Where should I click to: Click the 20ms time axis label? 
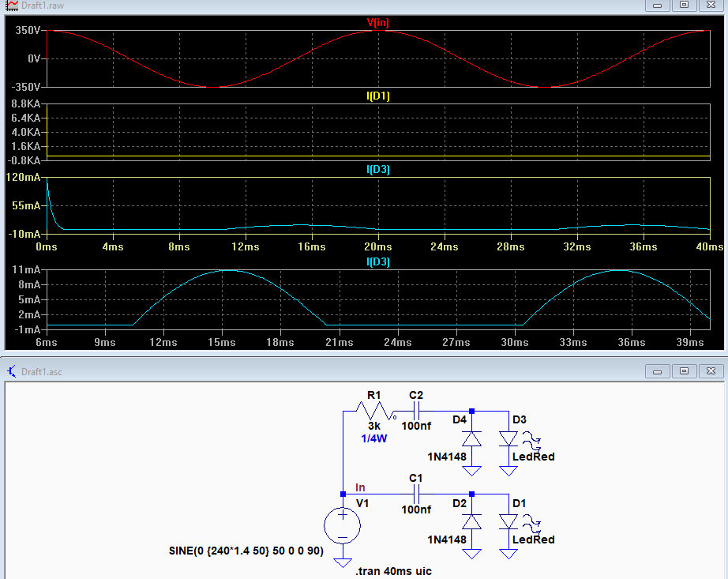coord(378,246)
